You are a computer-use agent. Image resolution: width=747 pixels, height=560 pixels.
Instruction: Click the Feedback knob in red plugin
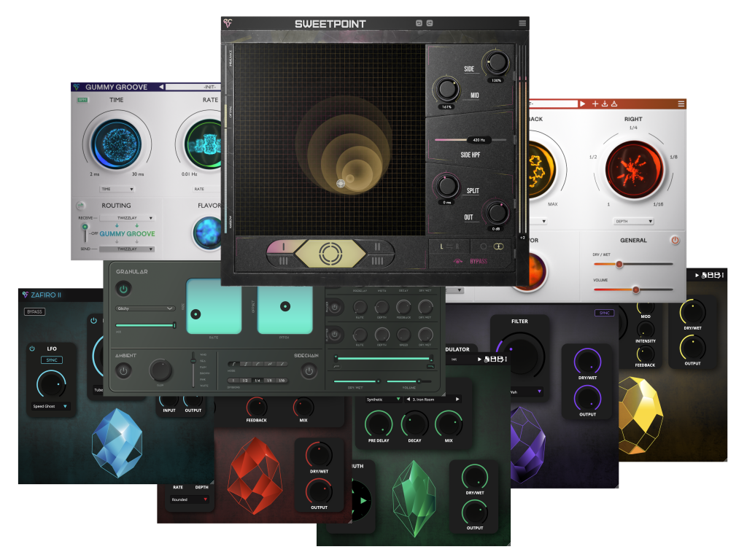click(257, 407)
